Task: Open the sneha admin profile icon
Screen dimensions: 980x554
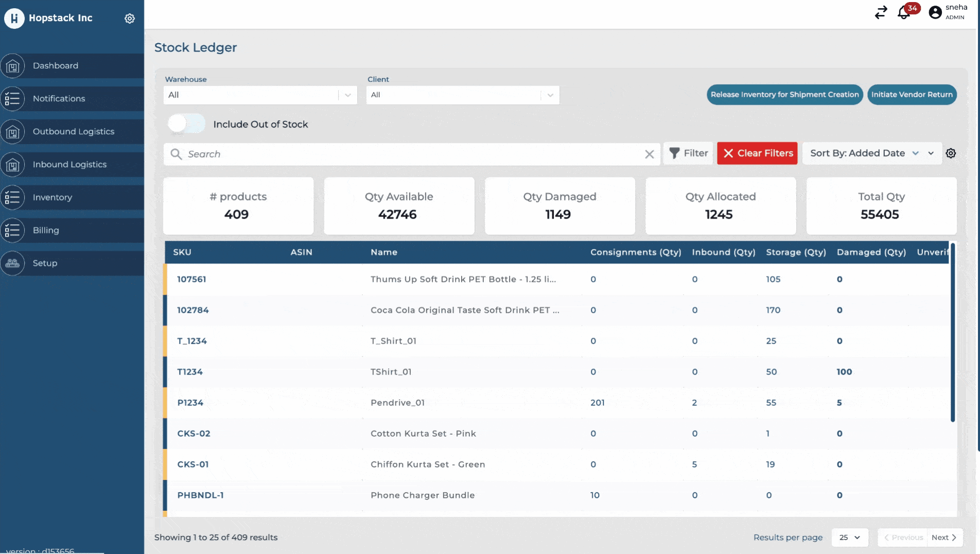Action: click(x=935, y=12)
